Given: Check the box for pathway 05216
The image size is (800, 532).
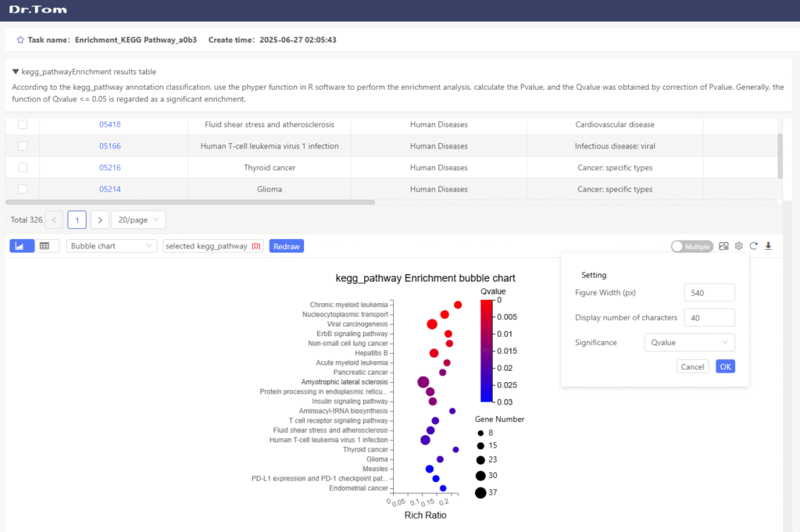Looking at the screenshot, I should point(23,167).
